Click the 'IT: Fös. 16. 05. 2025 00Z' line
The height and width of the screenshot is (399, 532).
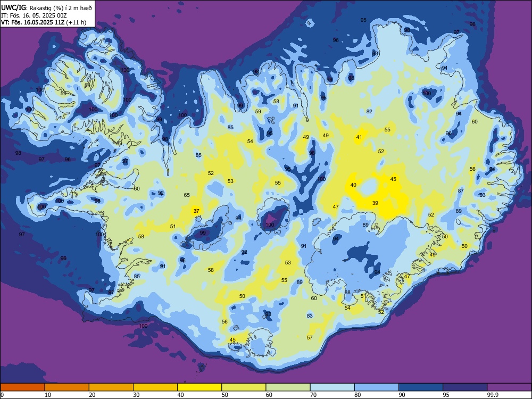34,15
